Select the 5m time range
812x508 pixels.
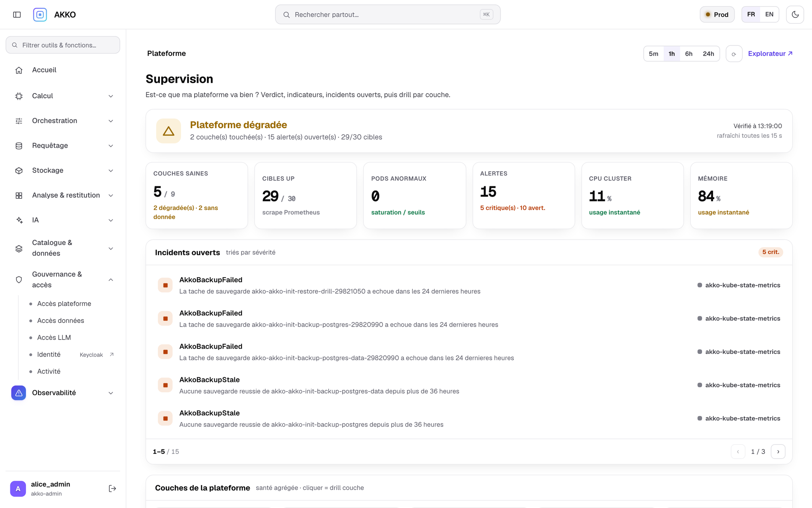tap(653, 54)
